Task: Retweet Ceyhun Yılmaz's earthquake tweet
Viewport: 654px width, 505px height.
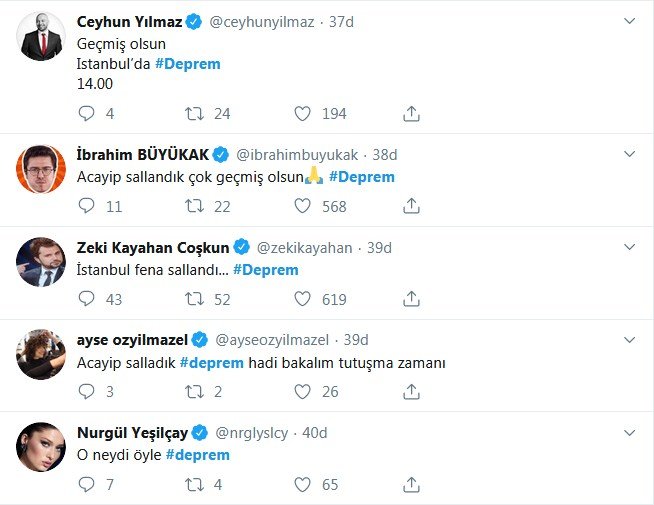Action: point(195,114)
